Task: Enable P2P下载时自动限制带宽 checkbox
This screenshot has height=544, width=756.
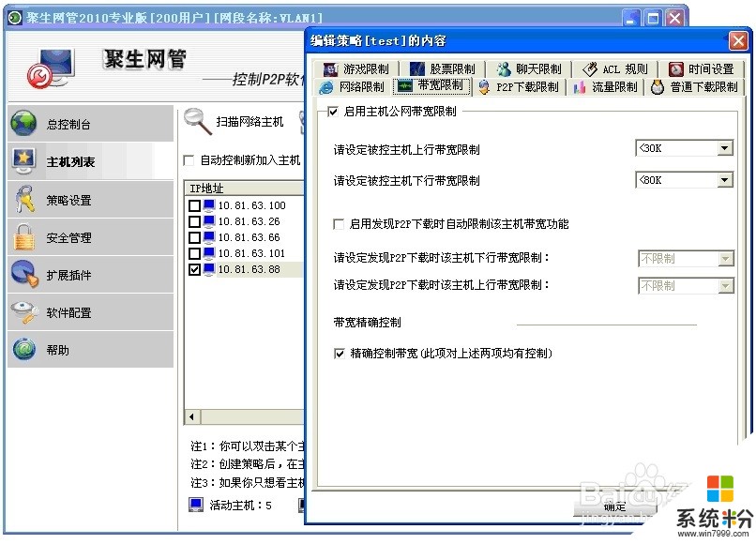Action: tap(340, 224)
